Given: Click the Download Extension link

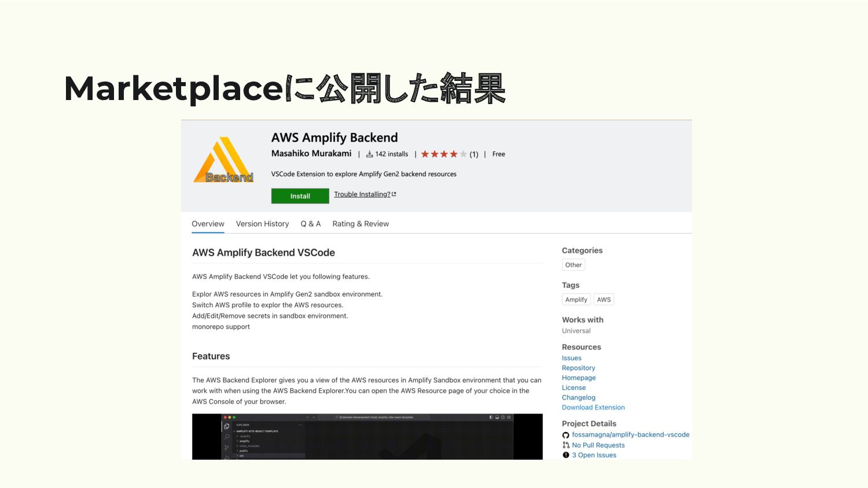Looking at the screenshot, I should pyautogui.click(x=593, y=407).
